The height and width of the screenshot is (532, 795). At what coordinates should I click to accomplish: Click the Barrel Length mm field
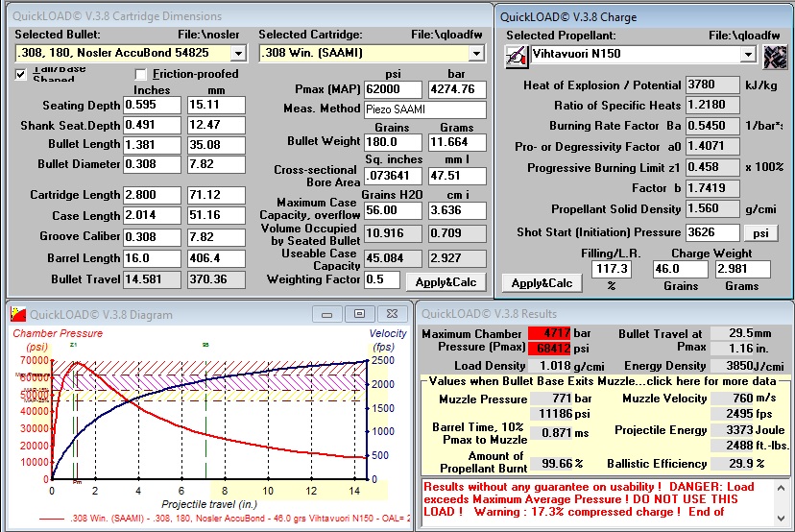point(216,258)
